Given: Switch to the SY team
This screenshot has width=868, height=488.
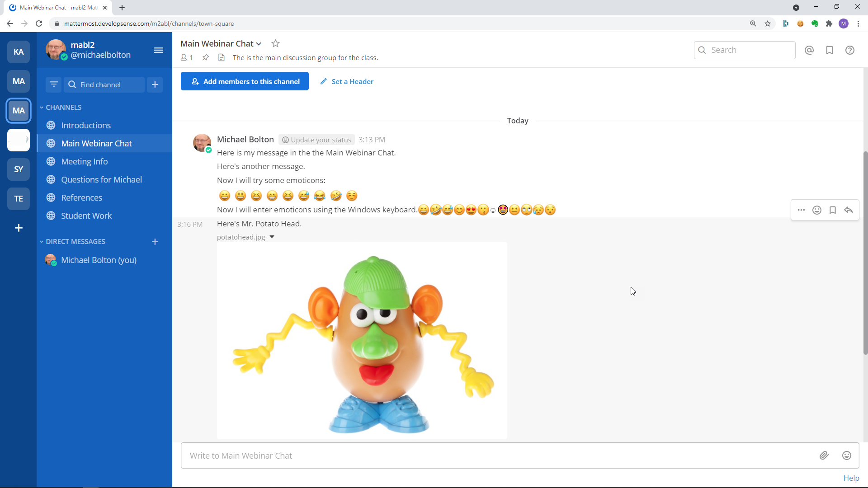Looking at the screenshot, I should click(x=19, y=169).
